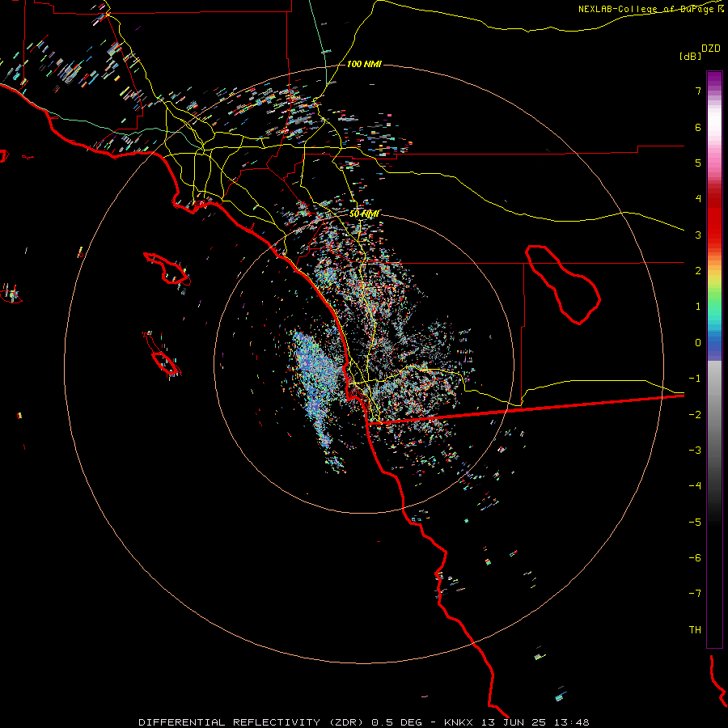
Task: Click the DZD color scale title
Action: (x=711, y=49)
